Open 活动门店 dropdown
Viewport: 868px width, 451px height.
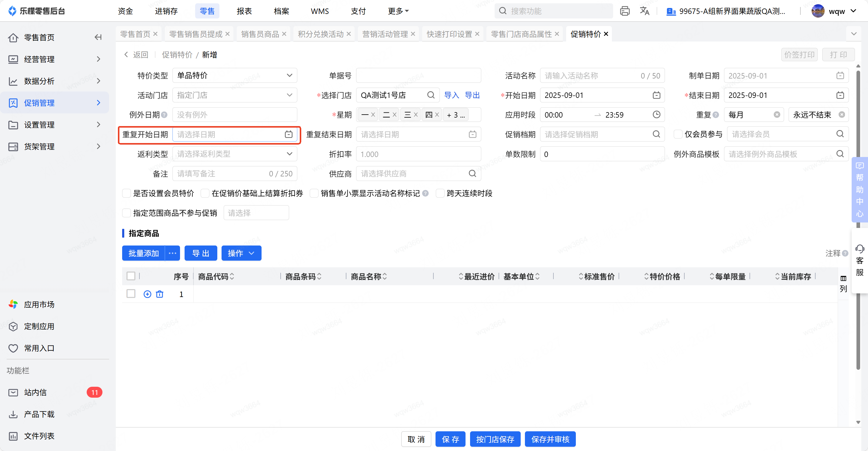[x=235, y=95]
